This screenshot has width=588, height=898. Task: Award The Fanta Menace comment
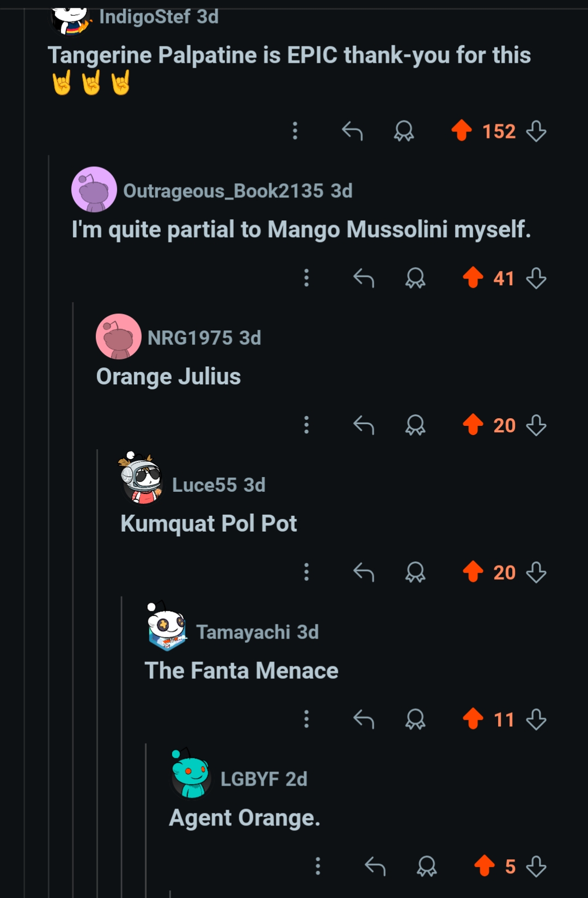pos(415,719)
